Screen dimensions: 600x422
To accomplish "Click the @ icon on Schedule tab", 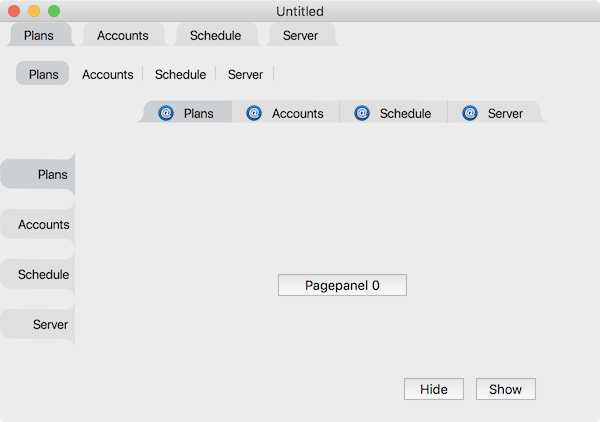I will 362,113.
